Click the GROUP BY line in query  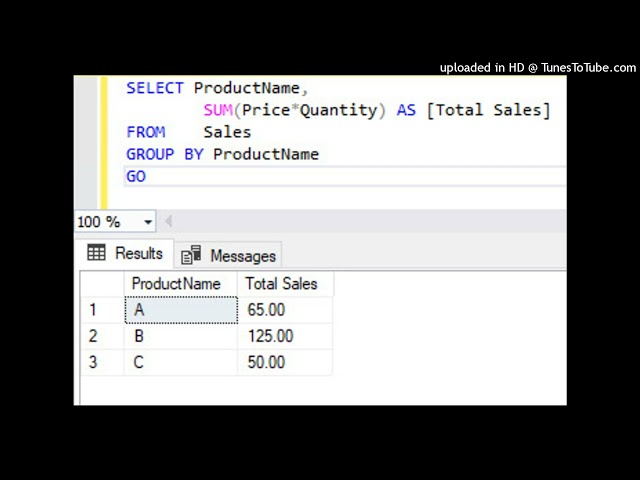pos(222,154)
